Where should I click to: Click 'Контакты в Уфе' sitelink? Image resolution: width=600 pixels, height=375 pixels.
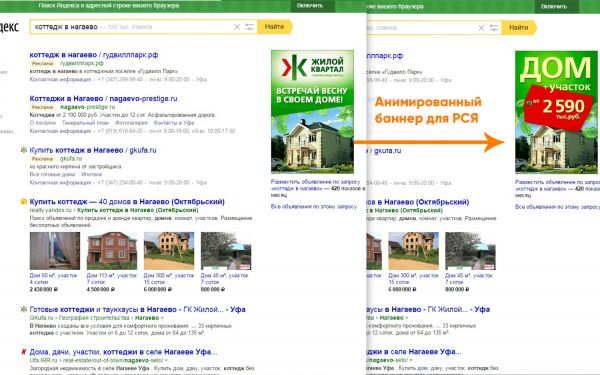pos(174,123)
